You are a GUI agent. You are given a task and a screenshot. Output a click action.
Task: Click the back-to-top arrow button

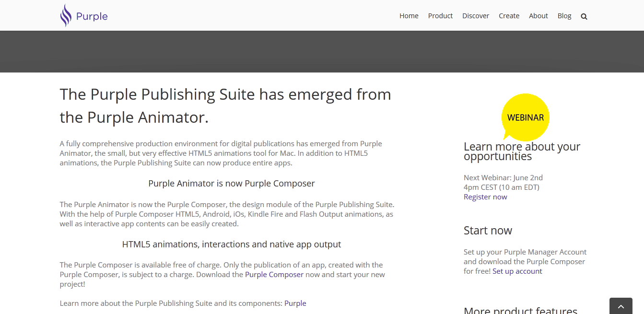tap(621, 306)
